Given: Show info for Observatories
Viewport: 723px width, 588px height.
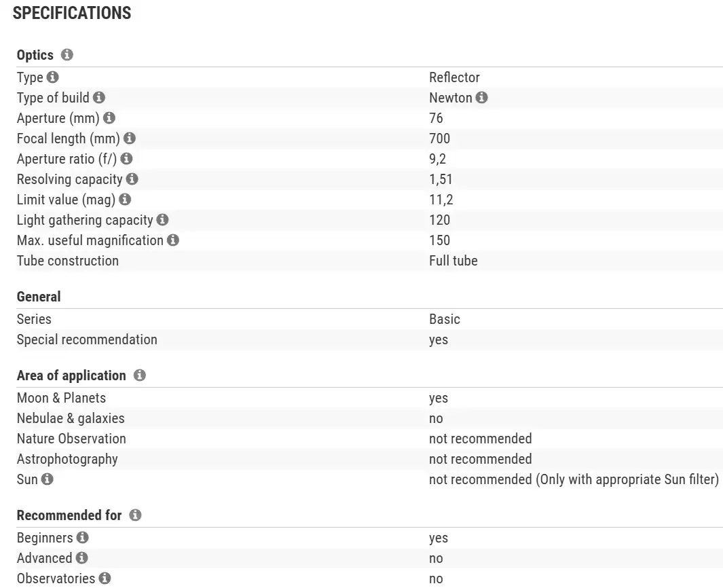Looking at the screenshot, I should pyautogui.click(x=105, y=578).
